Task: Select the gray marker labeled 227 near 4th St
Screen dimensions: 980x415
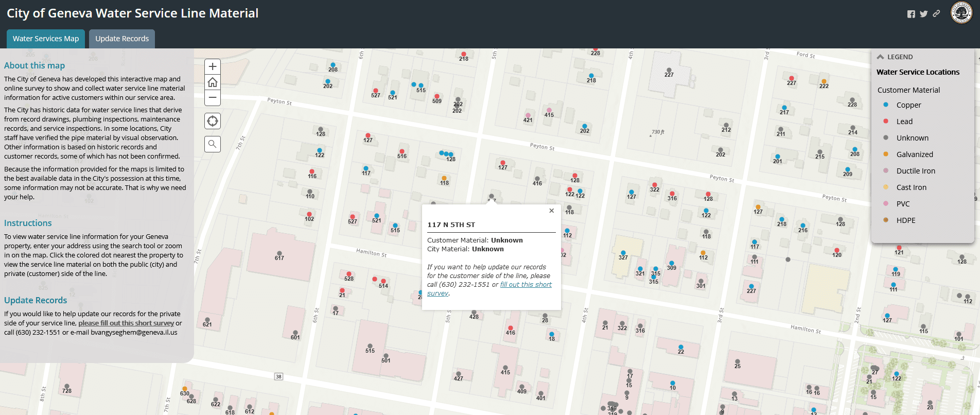Action: click(x=669, y=70)
